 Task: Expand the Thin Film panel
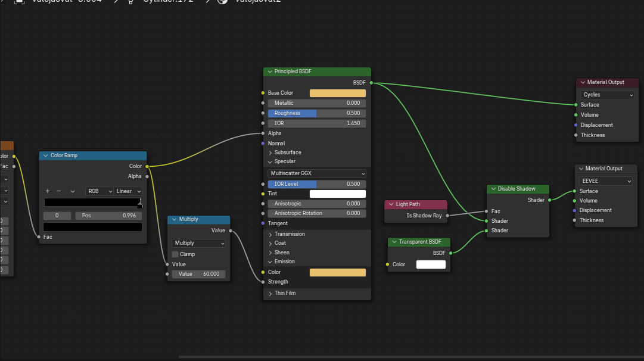coord(270,293)
